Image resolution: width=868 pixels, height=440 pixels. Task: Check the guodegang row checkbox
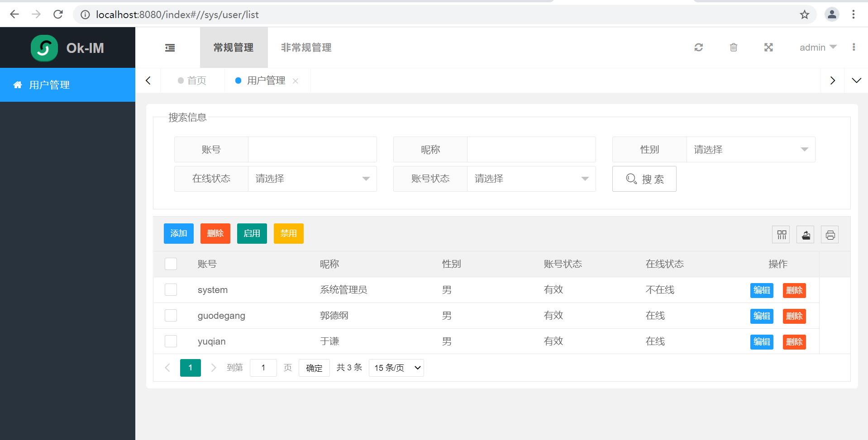click(171, 315)
